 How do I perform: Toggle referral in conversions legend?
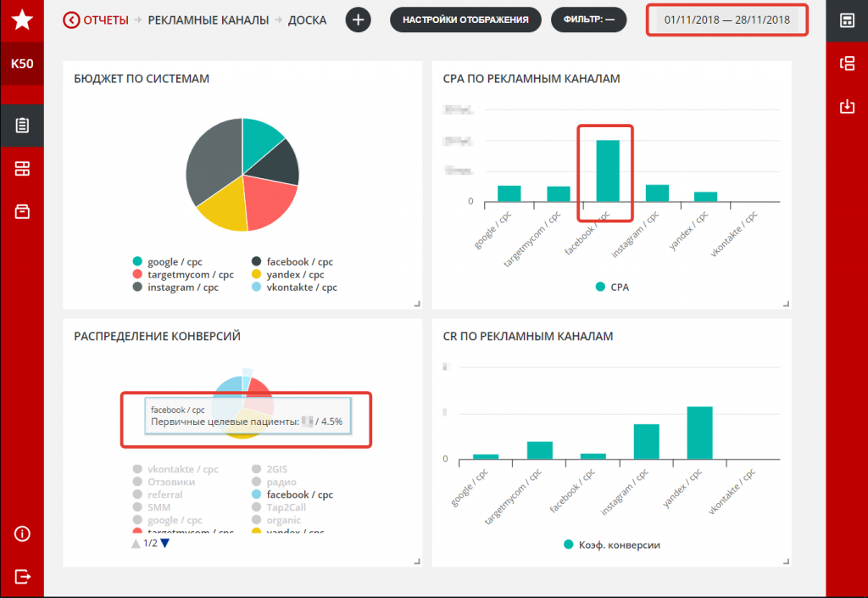click(158, 495)
